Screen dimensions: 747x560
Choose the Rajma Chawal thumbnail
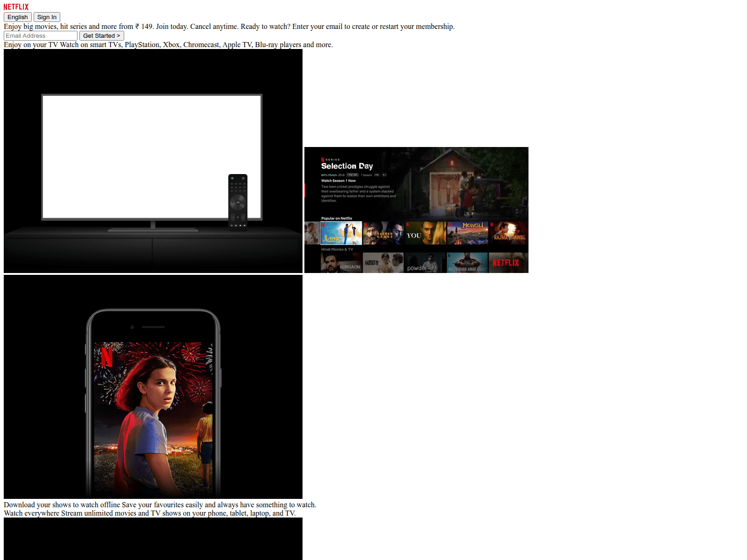point(509,233)
